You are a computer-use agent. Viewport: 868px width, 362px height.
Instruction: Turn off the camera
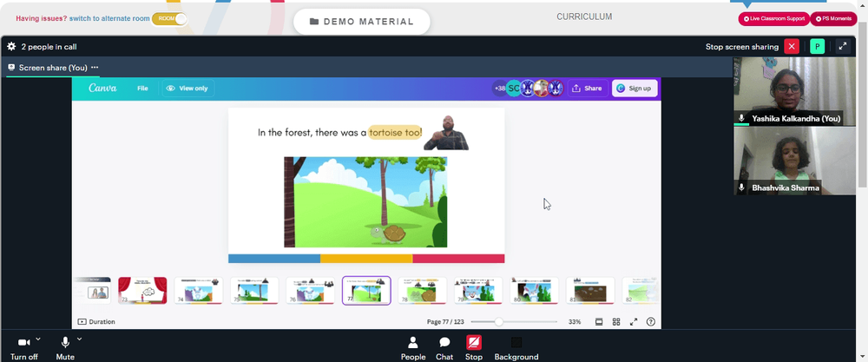[x=23, y=348]
